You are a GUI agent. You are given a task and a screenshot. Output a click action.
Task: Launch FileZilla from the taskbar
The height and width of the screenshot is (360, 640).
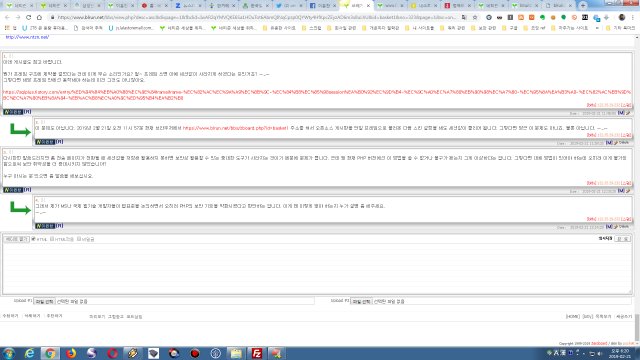[256, 353]
